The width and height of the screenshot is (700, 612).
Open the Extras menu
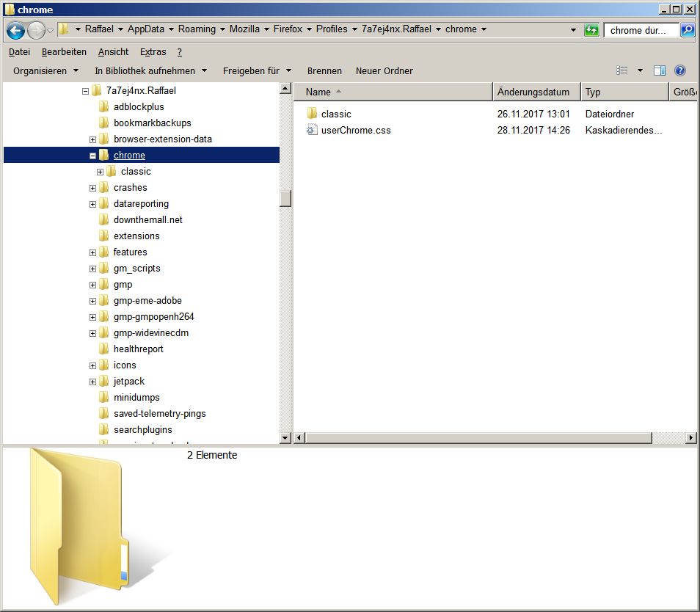coord(153,52)
